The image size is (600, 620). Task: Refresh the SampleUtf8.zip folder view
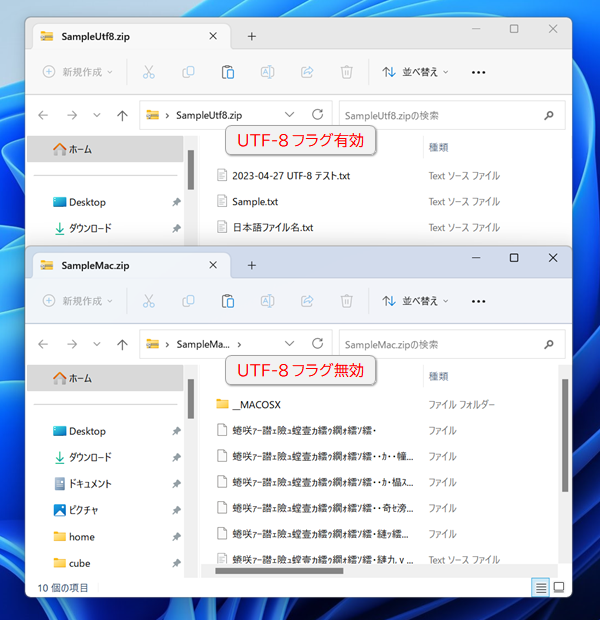coord(318,115)
